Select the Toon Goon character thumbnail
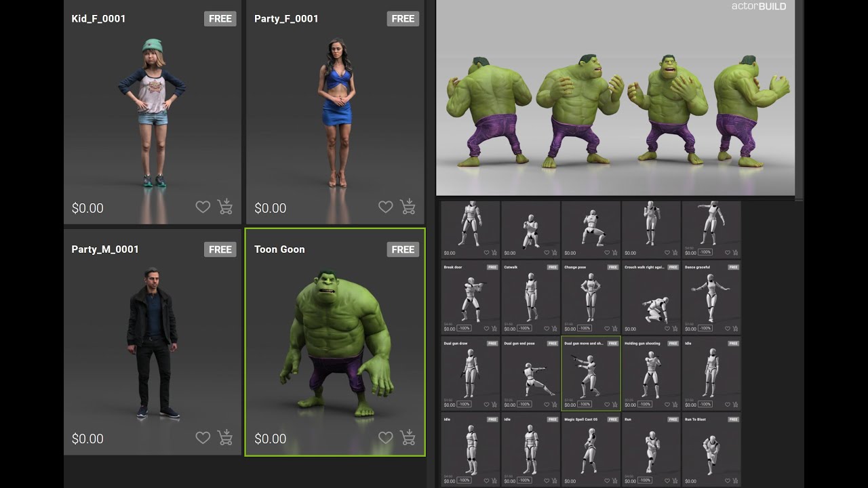 [335, 342]
